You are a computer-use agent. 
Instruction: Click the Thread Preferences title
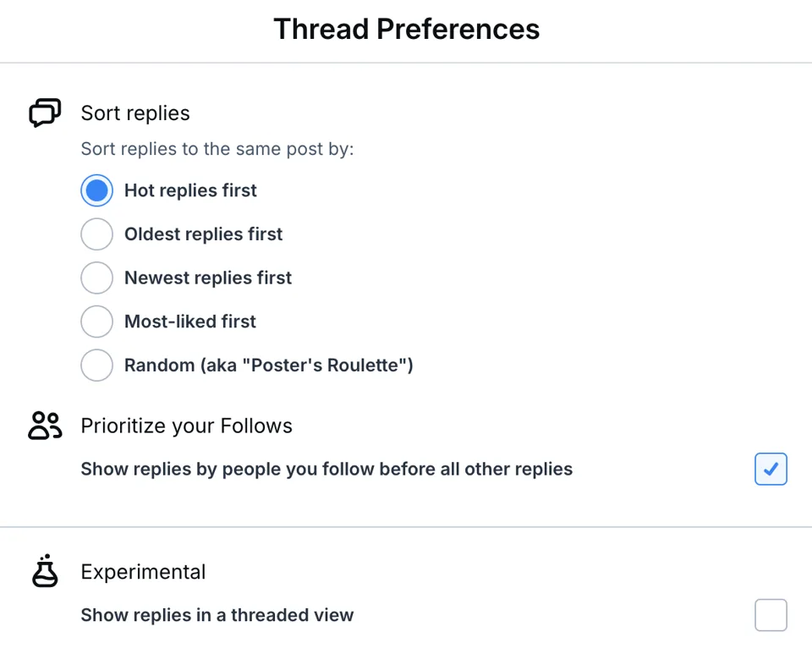tap(406, 30)
